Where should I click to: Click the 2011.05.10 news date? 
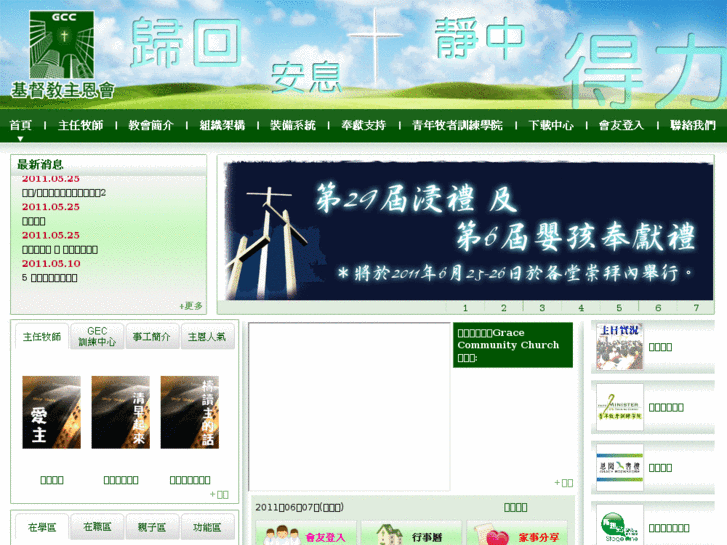click(51, 263)
